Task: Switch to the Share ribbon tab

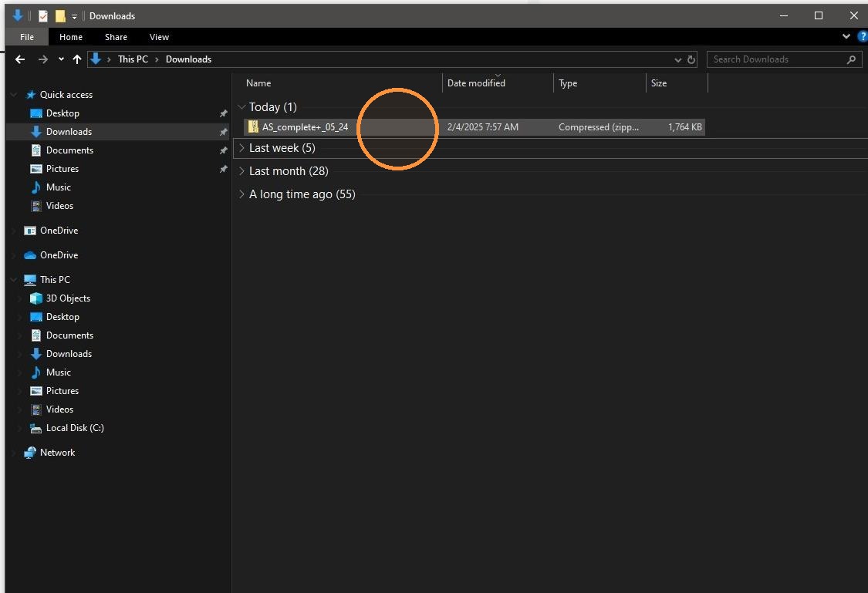Action: (116, 37)
